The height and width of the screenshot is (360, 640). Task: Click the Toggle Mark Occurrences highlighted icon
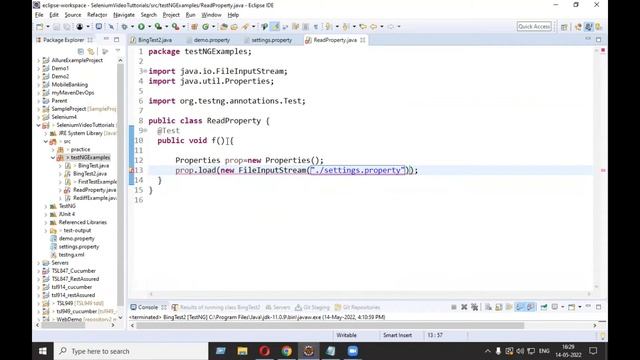tap(276, 27)
